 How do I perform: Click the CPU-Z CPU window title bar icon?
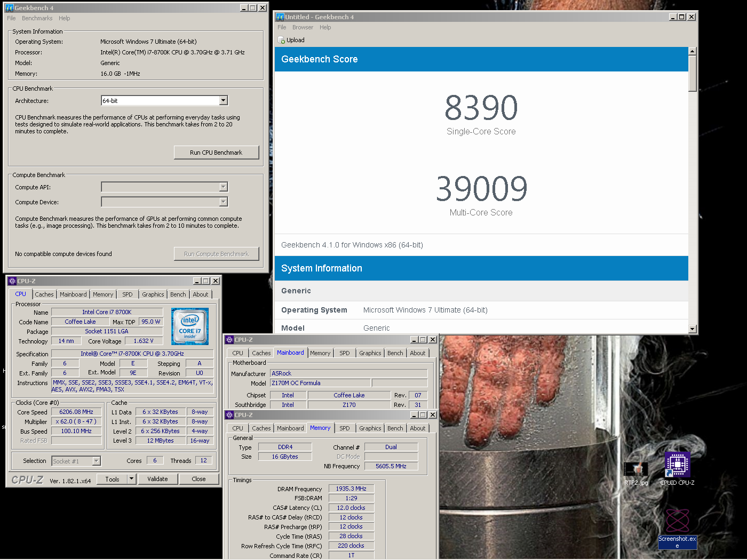(x=12, y=281)
